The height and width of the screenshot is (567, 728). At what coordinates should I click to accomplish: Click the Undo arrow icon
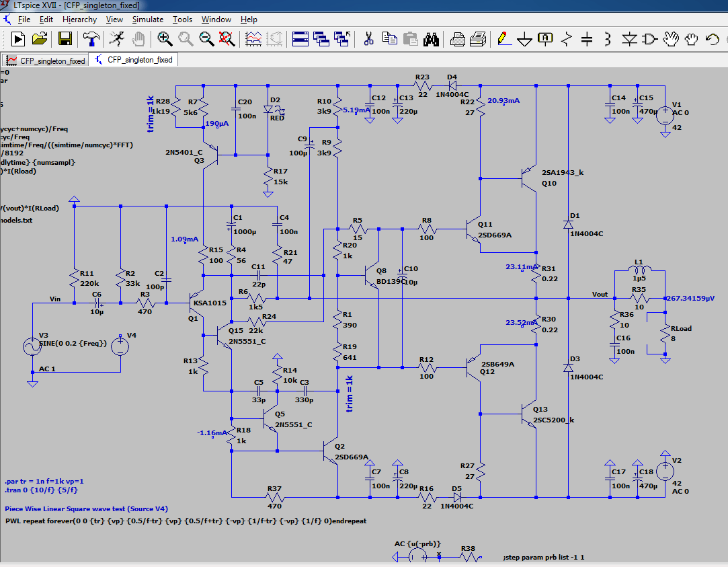(712, 39)
